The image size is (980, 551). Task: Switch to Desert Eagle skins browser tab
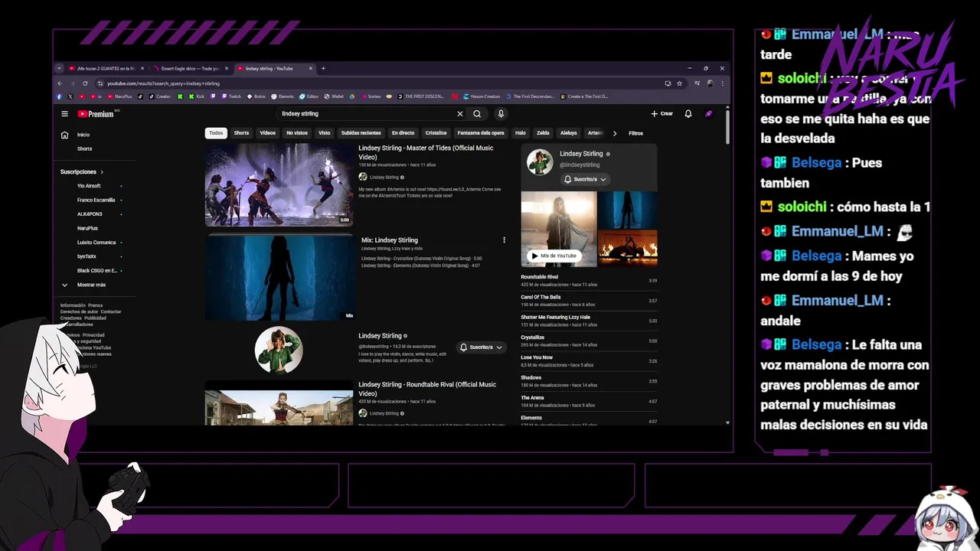tap(191, 68)
